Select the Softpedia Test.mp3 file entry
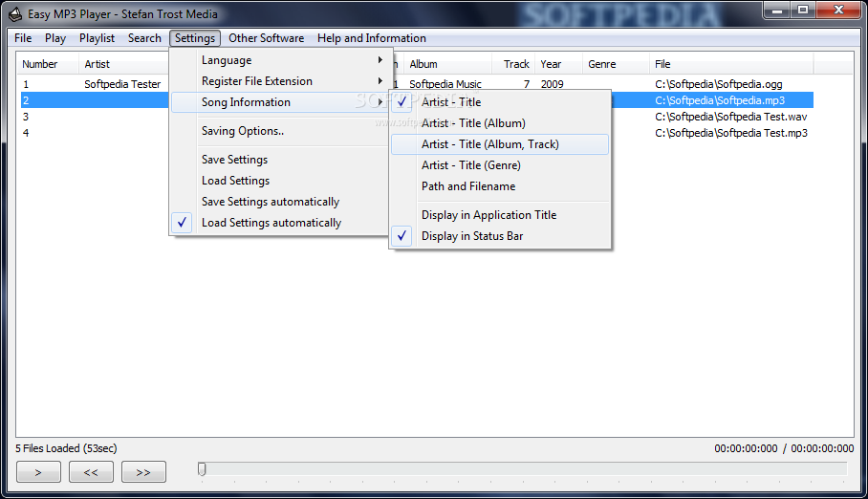 point(730,133)
